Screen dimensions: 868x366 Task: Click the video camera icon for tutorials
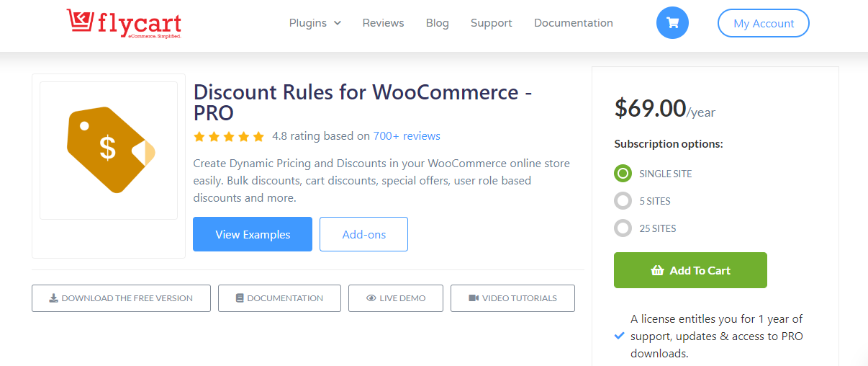[473, 298]
